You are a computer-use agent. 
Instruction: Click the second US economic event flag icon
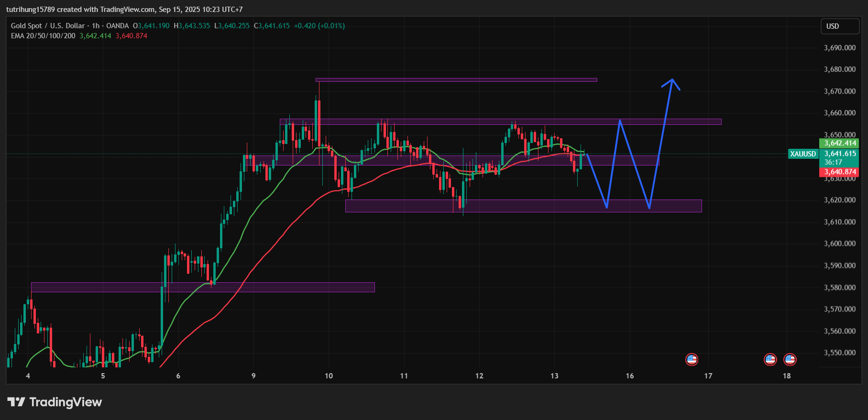[x=770, y=359]
